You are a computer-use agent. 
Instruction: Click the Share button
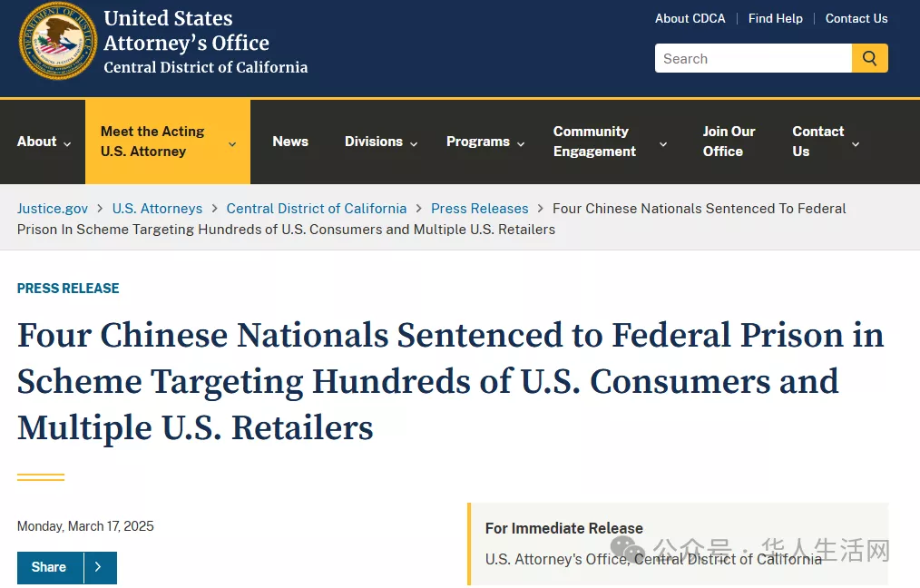click(49, 567)
